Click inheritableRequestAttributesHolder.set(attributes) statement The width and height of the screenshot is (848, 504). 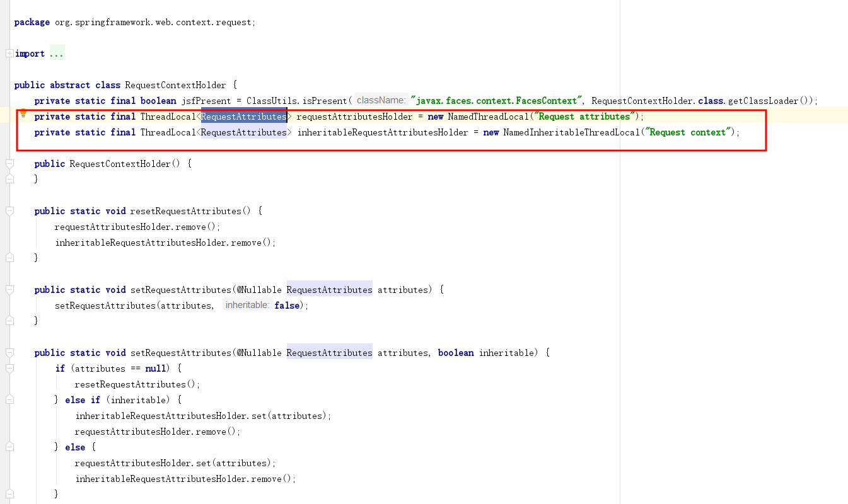coord(203,416)
